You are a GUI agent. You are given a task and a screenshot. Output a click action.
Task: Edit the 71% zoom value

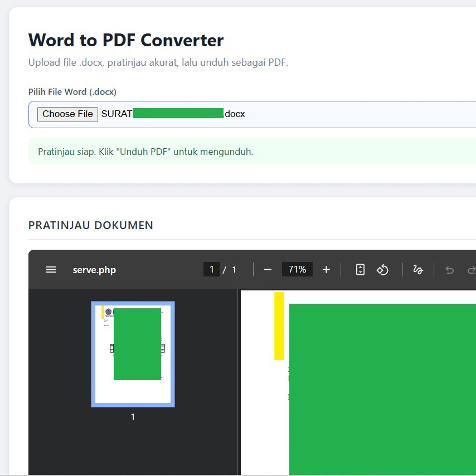(x=297, y=269)
